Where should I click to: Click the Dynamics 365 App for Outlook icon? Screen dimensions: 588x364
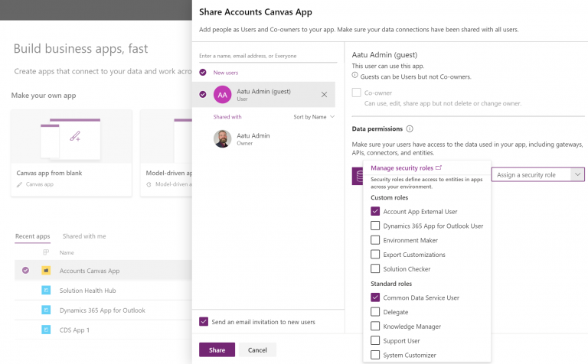click(x=46, y=310)
